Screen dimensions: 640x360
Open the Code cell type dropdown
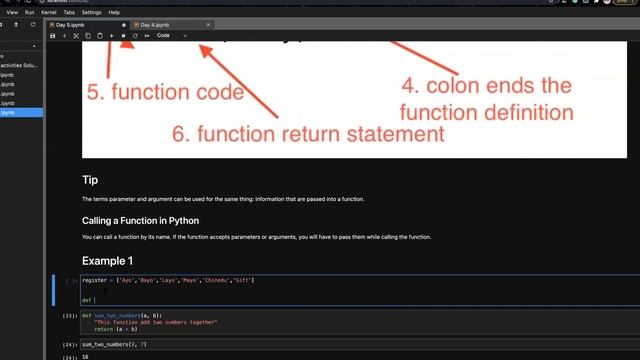[x=172, y=36]
